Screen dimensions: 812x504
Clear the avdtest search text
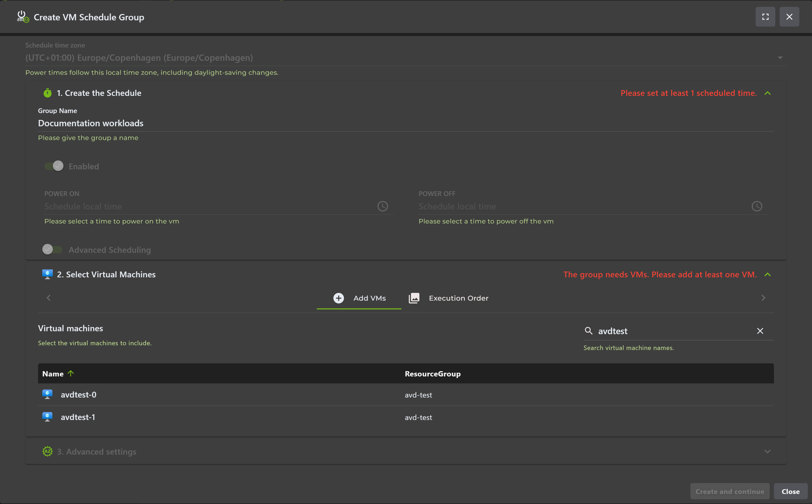[x=760, y=331]
